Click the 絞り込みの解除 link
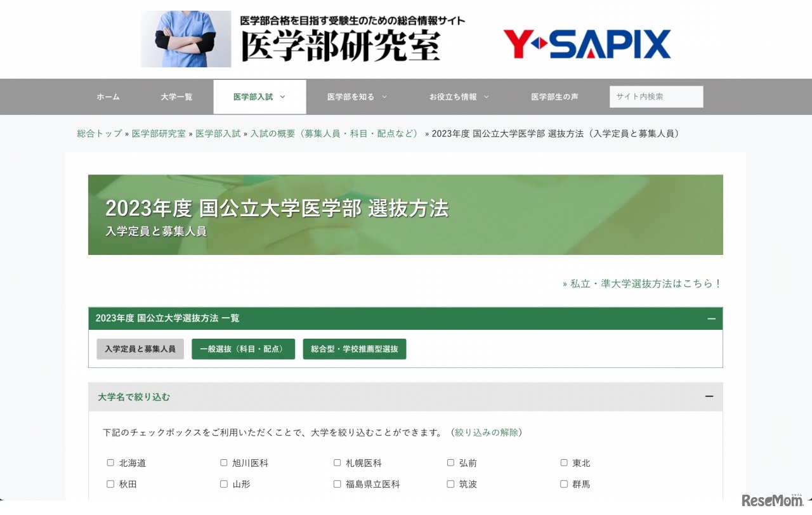The image size is (812, 515). (487, 433)
